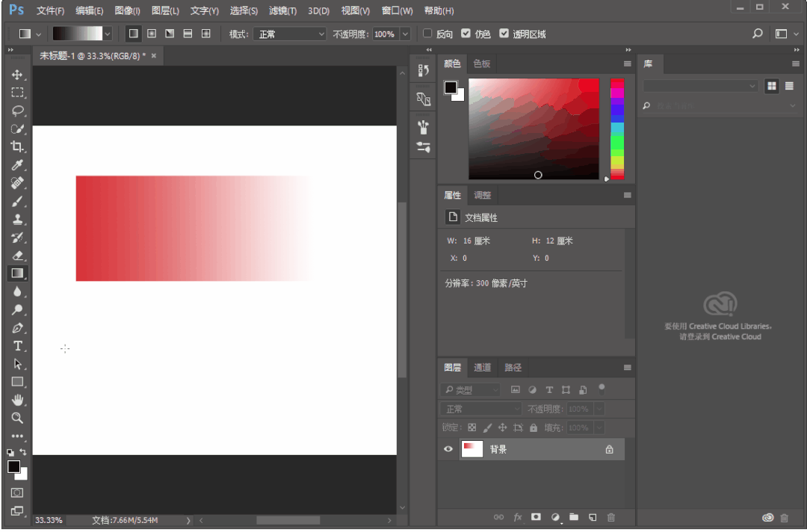Show Libraries items as grid view

pos(771,86)
